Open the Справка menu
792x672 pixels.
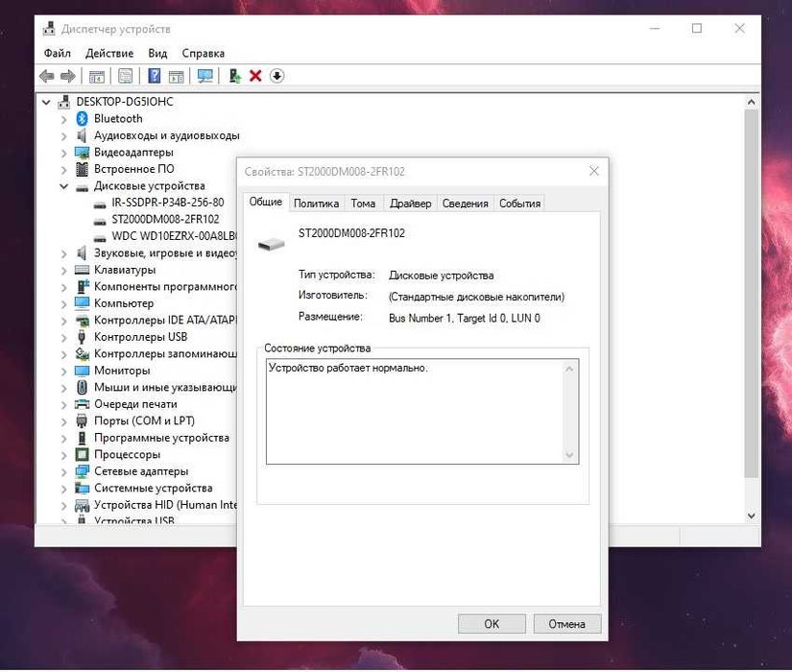point(204,54)
